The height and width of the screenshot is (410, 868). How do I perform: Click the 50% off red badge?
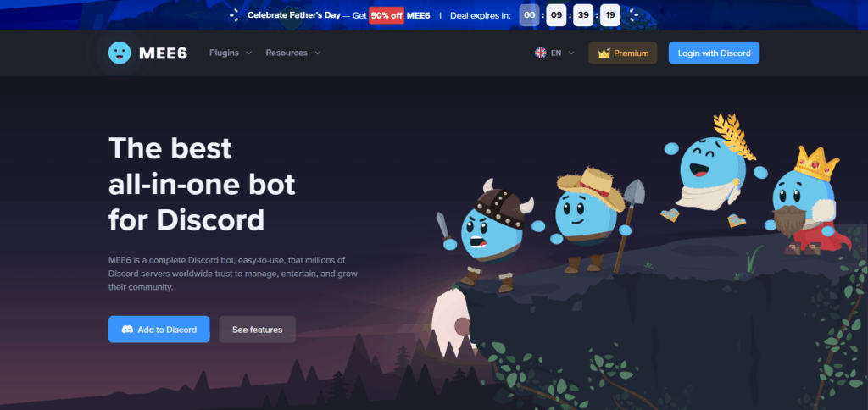coord(387,15)
